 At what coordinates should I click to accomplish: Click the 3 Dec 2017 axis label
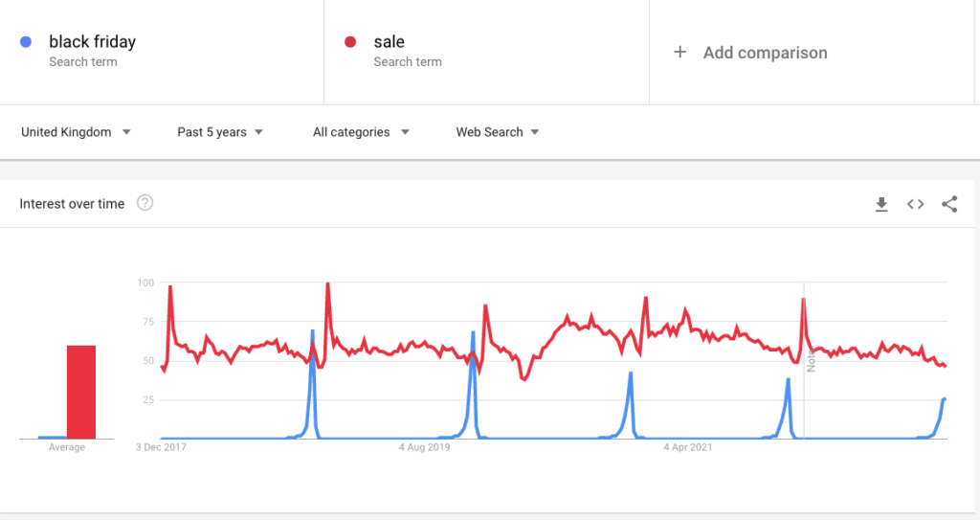[x=163, y=447]
